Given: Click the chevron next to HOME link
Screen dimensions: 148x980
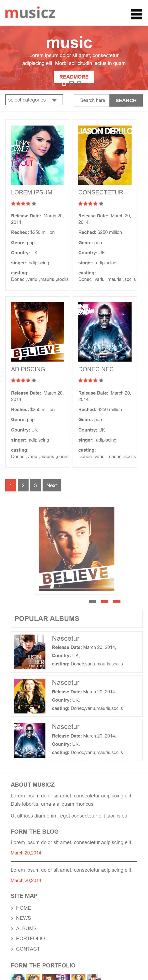Looking at the screenshot, I should tap(12, 908).
